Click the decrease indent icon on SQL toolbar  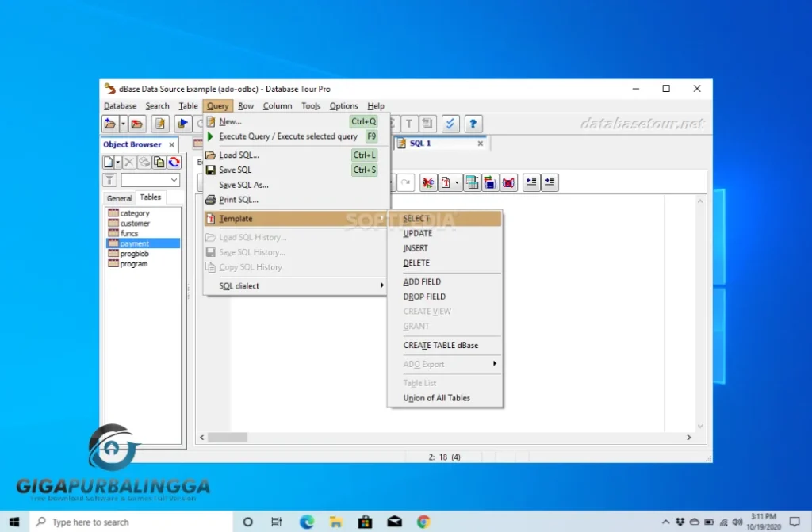click(532, 182)
